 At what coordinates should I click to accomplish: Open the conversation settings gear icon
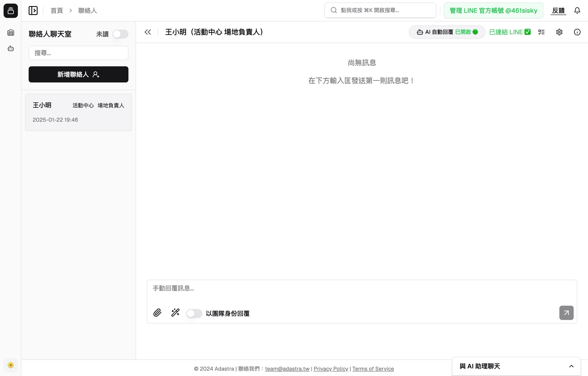[560, 32]
